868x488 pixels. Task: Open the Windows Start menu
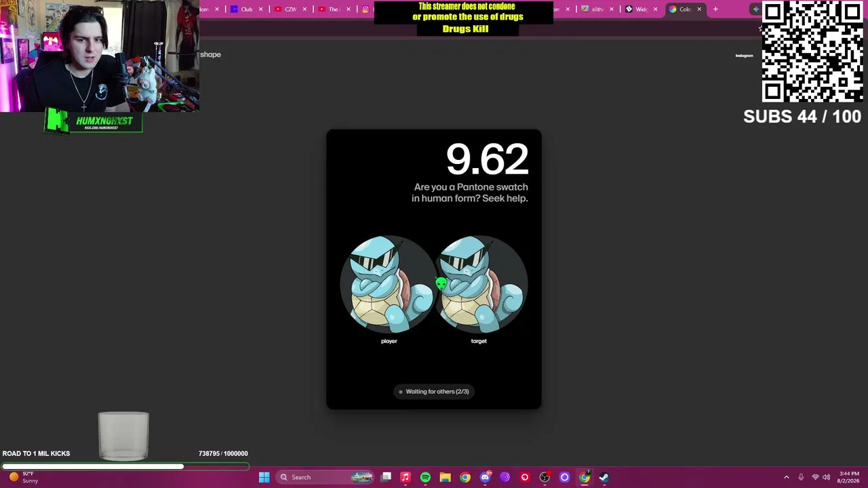pos(264,477)
